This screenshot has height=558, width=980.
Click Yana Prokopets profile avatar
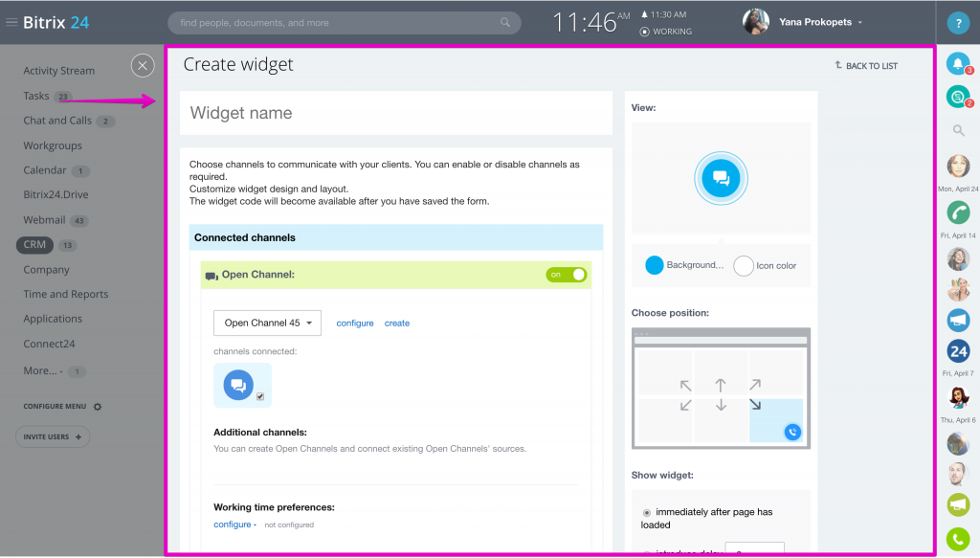point(756,22)
